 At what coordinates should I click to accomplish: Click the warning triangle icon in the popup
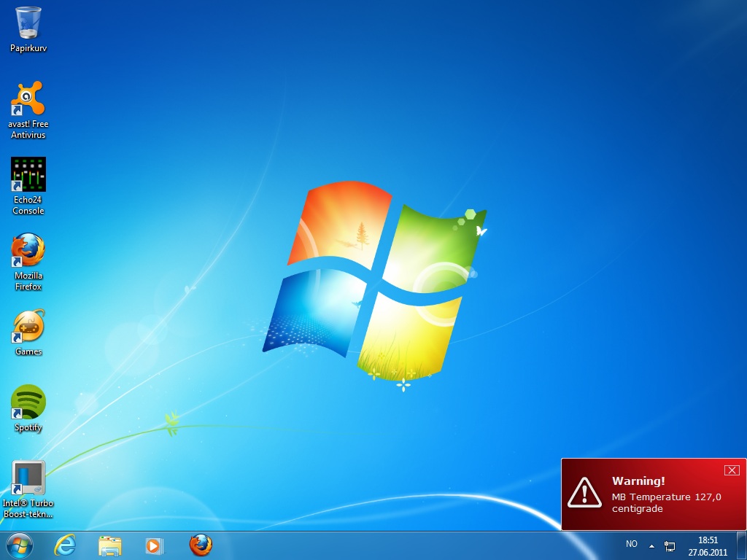[584, 492]
